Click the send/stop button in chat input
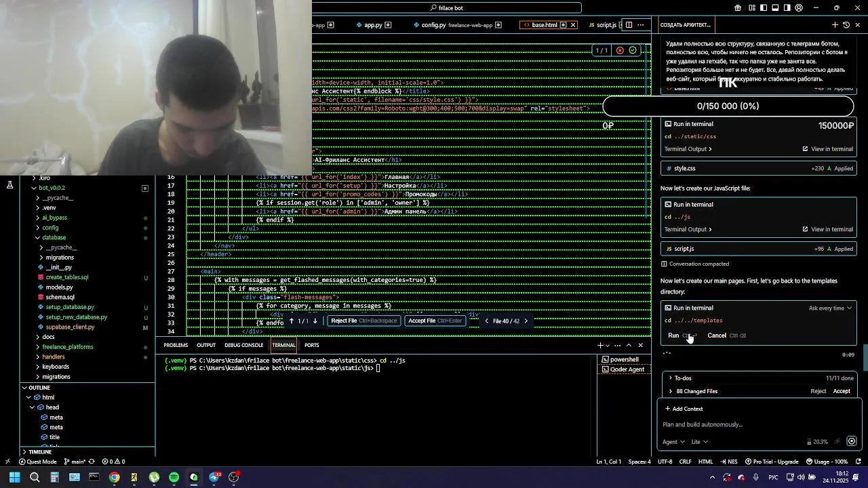The width and height of the screenshot is (868, 488). pyautogui.click(x=852, y=441)
